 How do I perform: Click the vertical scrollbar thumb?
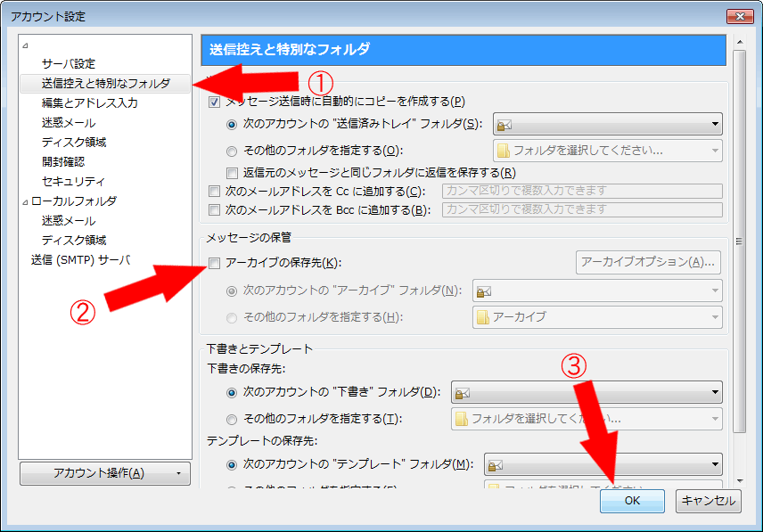point(740,241)
